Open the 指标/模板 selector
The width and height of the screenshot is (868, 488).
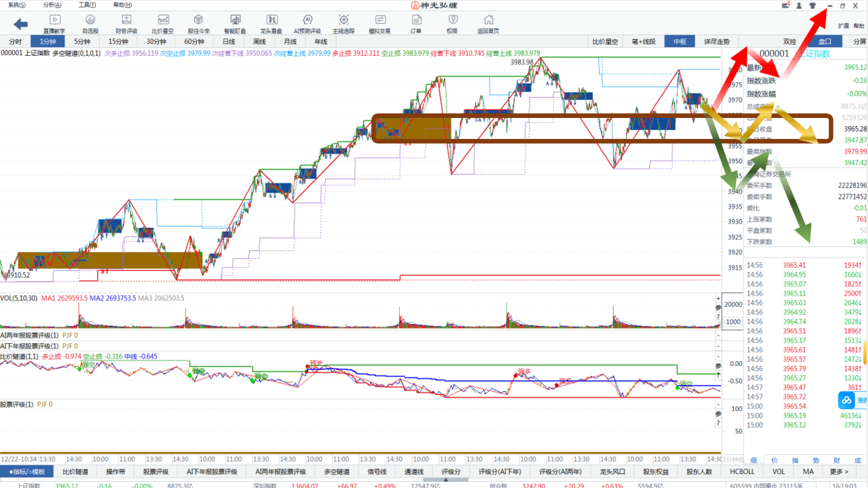pos(27,472)
